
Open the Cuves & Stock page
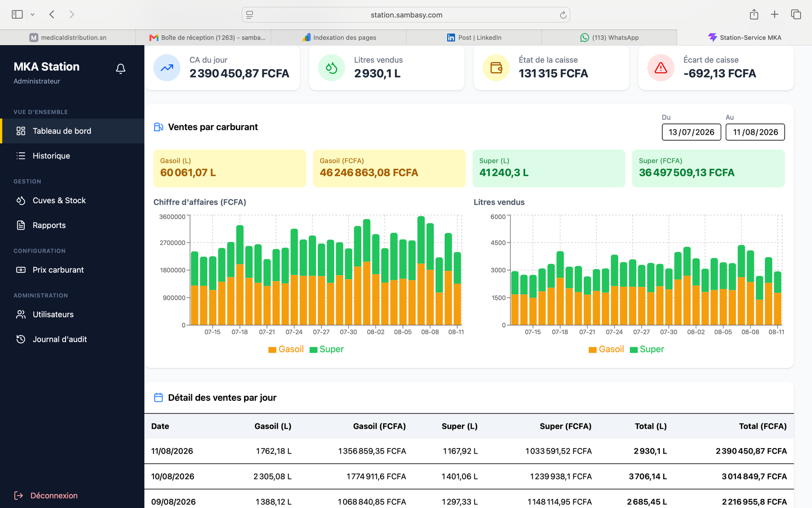(x=72, y=201)
